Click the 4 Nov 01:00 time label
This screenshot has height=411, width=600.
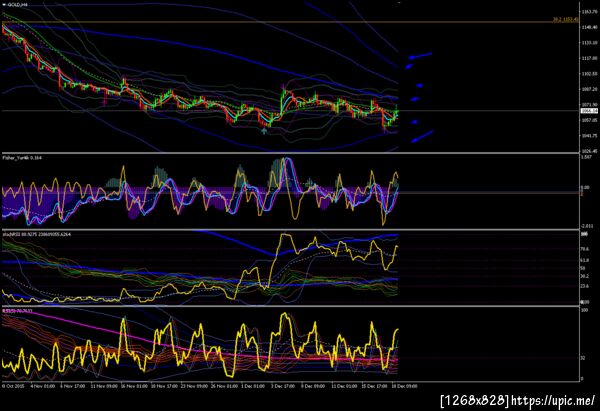(x=42, y=386)
